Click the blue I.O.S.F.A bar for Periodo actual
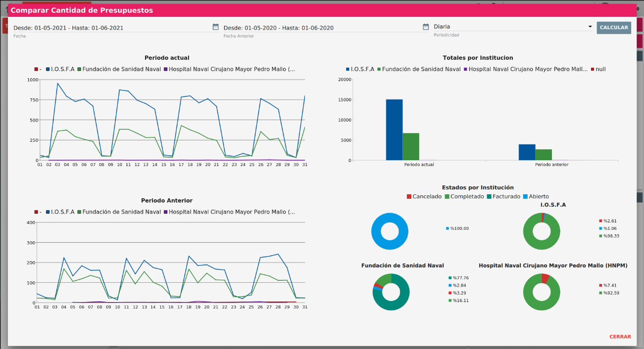The height and width of the screenshot is (349, 644). click(x=394, y=130)
